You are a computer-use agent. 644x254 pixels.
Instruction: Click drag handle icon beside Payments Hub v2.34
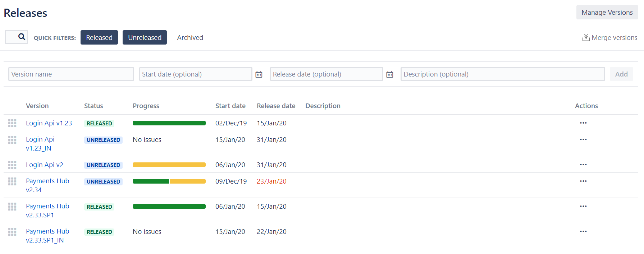click(12, 181)
